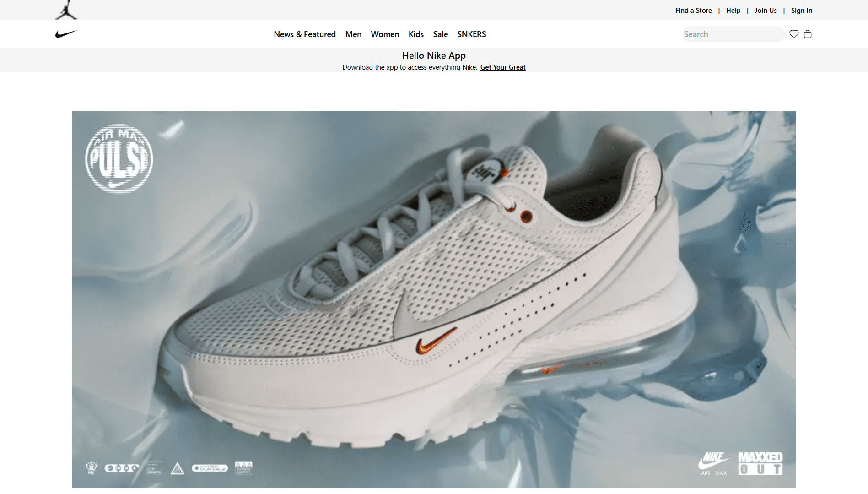Click the circular Air Max Pulse badge
Screen dimensions: 868x494
pos(119,159)
